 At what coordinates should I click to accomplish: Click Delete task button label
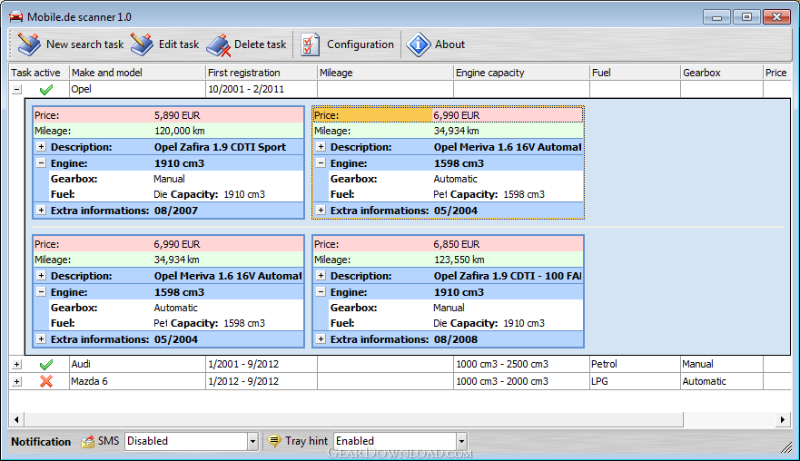pos(260,44)
